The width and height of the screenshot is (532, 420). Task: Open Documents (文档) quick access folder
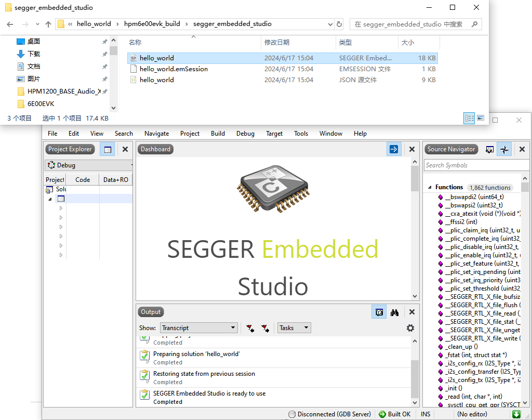click(34, 66)
